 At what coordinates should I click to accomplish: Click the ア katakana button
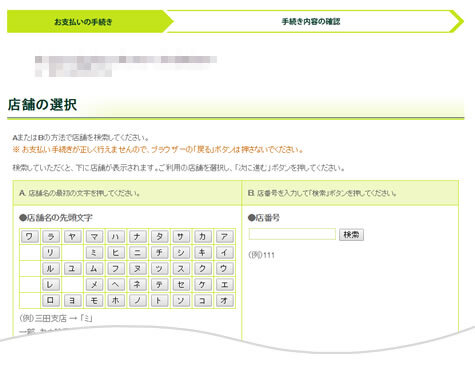[x=224, y=237]
